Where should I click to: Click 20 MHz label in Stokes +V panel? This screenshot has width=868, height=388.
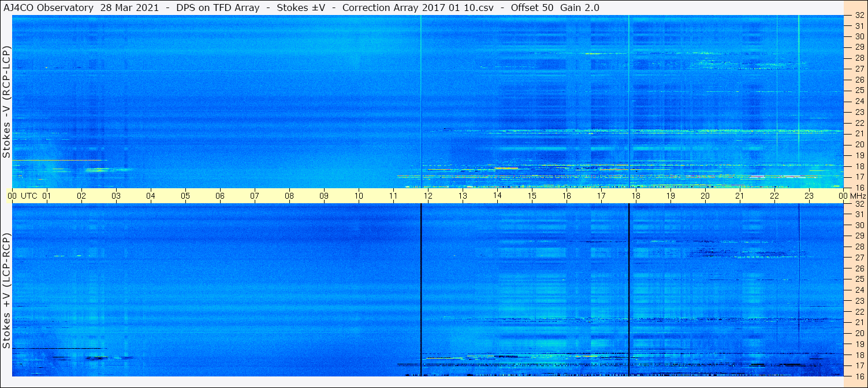click(859, 333)
